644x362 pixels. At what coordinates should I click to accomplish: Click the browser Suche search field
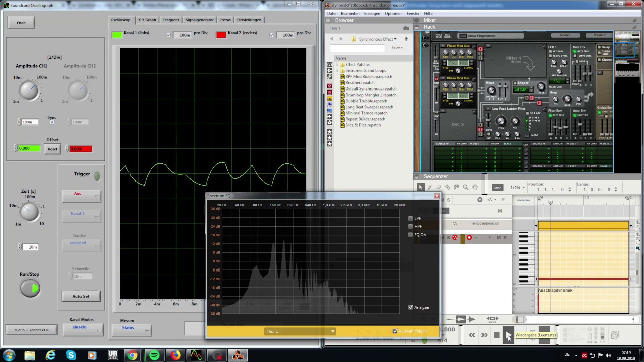pos(357,48)
